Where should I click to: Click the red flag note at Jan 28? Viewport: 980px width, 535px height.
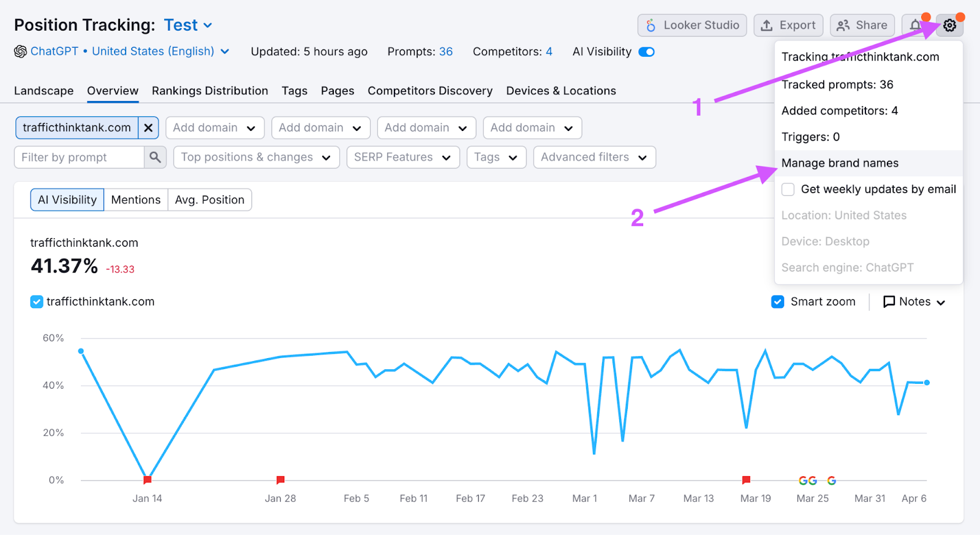281,480
